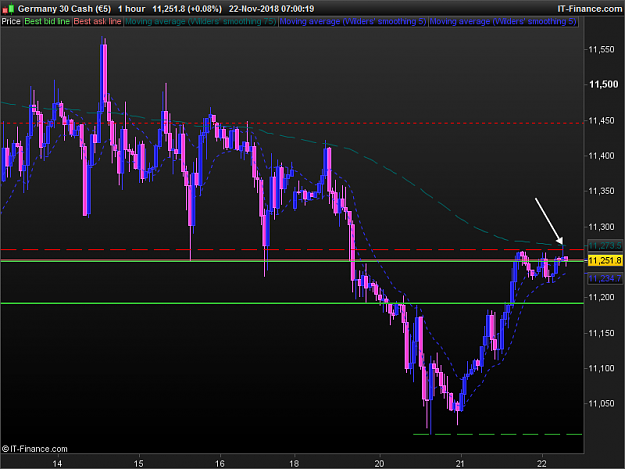Click the 1 hour timeframe label
Image resolution: width=625 pixels, height=469 pixels.
132,8
